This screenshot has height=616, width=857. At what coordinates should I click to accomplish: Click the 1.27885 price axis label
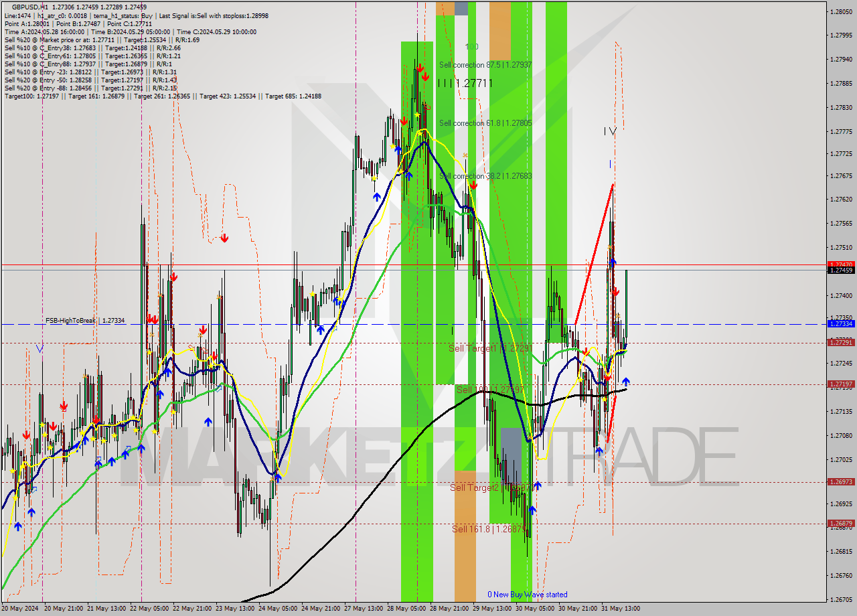[842, 83]
